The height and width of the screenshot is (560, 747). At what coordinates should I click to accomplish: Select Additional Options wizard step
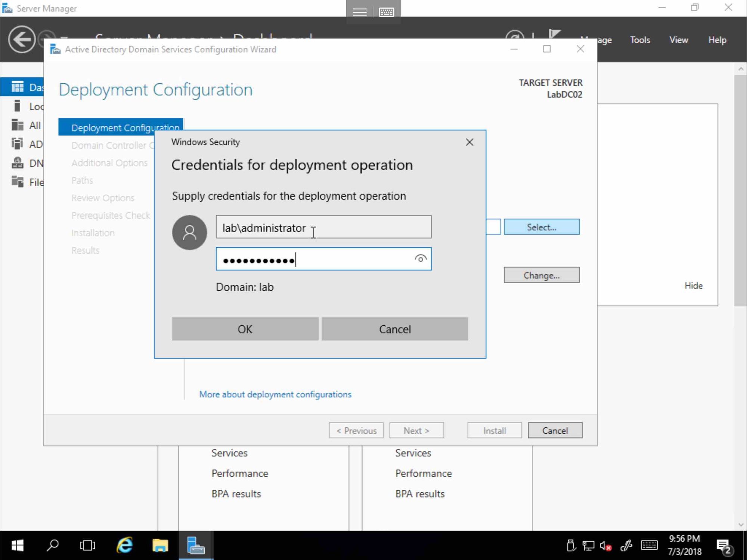[x=109, y=163]
